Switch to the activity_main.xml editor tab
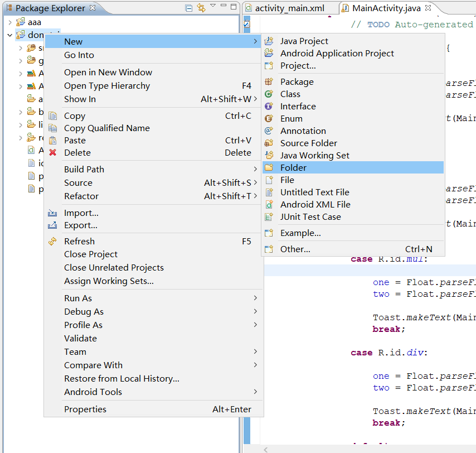Viewport: 476px width, 453px height. point(290,8)
